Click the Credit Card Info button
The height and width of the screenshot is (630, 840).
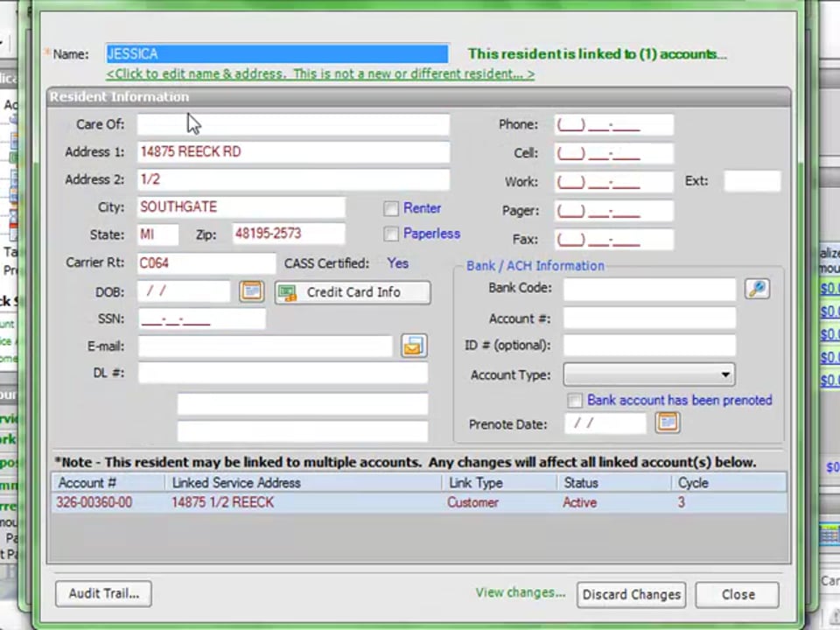click(x=353, y=292)
